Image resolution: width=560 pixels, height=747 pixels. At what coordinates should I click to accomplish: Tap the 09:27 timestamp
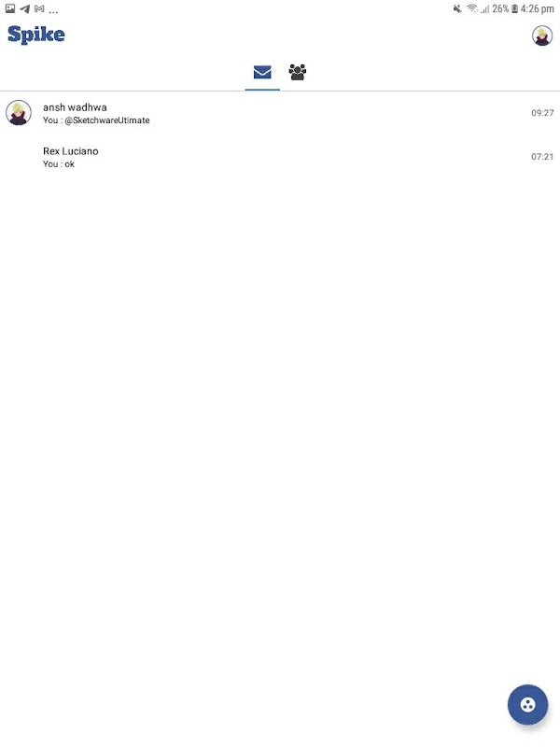(x=542, y=113)
